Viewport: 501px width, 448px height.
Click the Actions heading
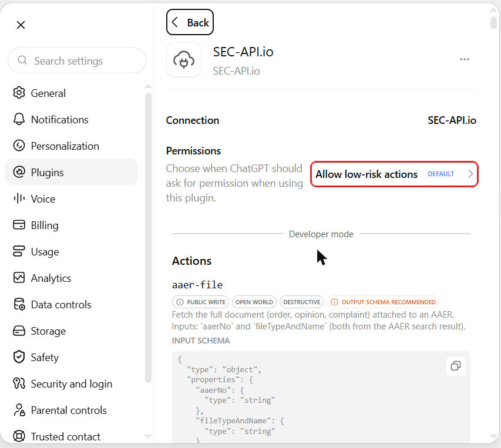pyautogui.click(x=191, y=261)
